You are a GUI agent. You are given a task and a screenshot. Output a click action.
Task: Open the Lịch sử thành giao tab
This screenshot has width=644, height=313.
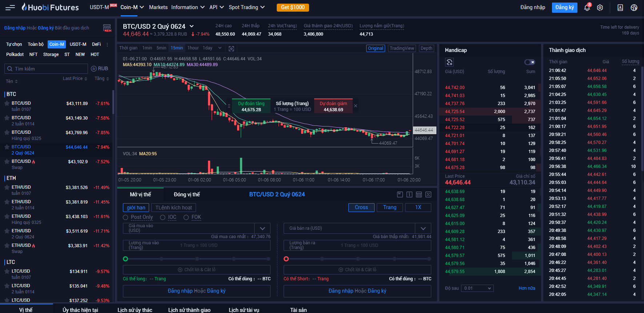(189, 310)
